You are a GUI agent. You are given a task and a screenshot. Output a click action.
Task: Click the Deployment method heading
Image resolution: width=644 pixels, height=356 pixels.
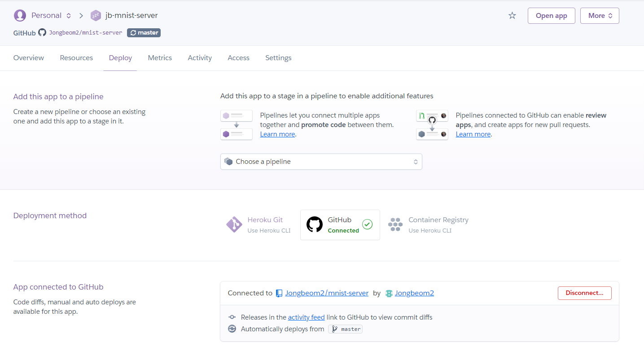point(50,215)
